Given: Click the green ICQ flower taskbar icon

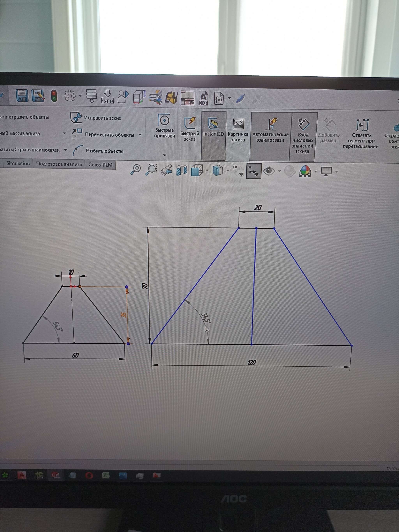Looking at the screenshot, I should [5, 475].
